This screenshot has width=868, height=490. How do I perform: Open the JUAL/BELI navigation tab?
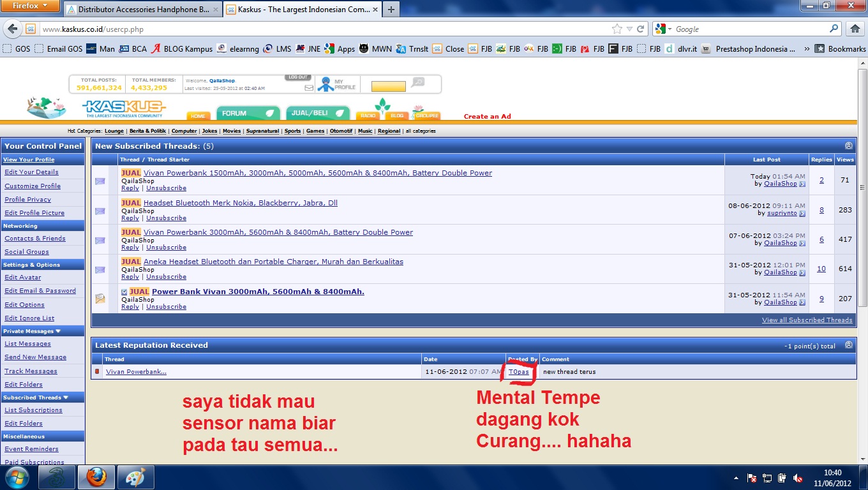[317, 113]
